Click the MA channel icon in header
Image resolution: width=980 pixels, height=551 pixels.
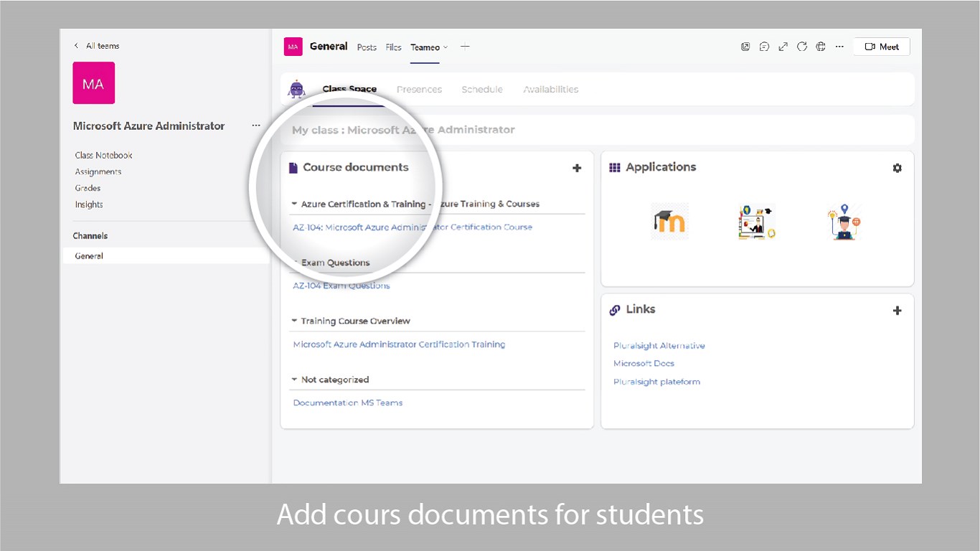click(293, 47)
